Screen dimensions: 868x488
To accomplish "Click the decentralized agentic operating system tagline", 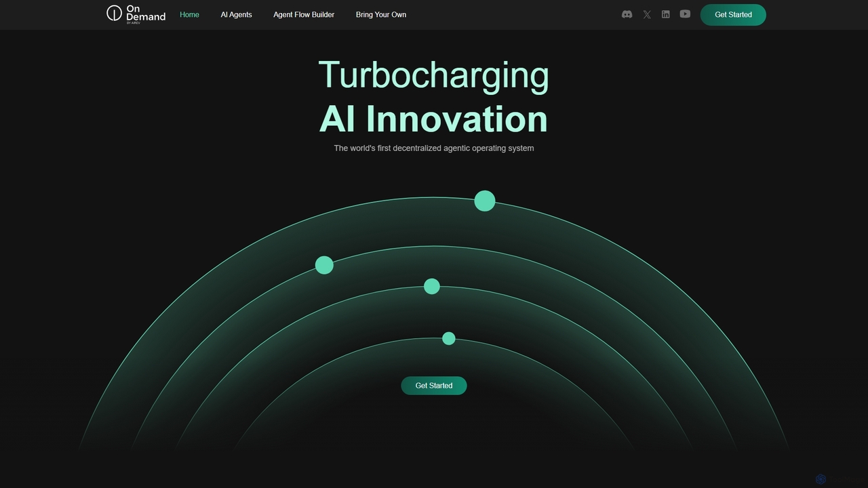I will click(x=434, y=148).
